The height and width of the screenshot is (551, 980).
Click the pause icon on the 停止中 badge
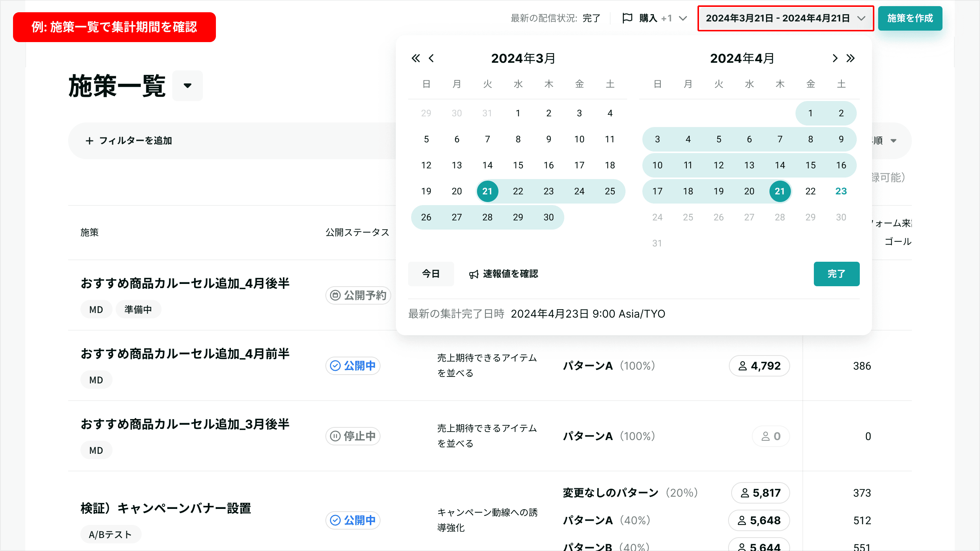click(335, 436)
